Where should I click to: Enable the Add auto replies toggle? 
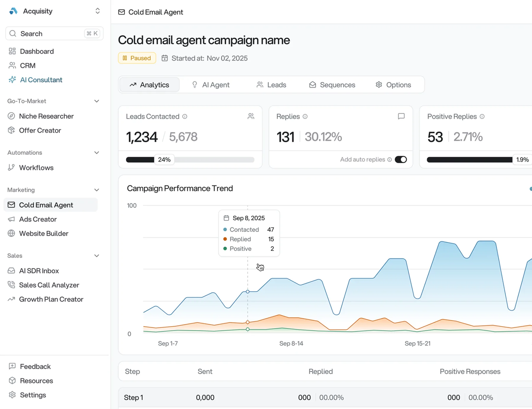(401, 159)
